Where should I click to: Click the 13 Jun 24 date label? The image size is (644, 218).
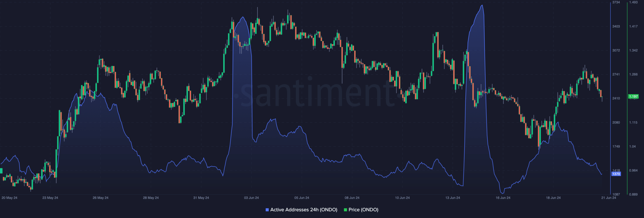pyautogui.click(x=453, y=198)
